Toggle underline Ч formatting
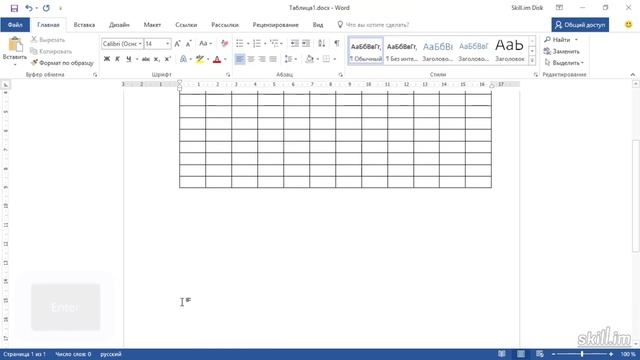Viewport: 640px width, 360px height. (129, 59)
